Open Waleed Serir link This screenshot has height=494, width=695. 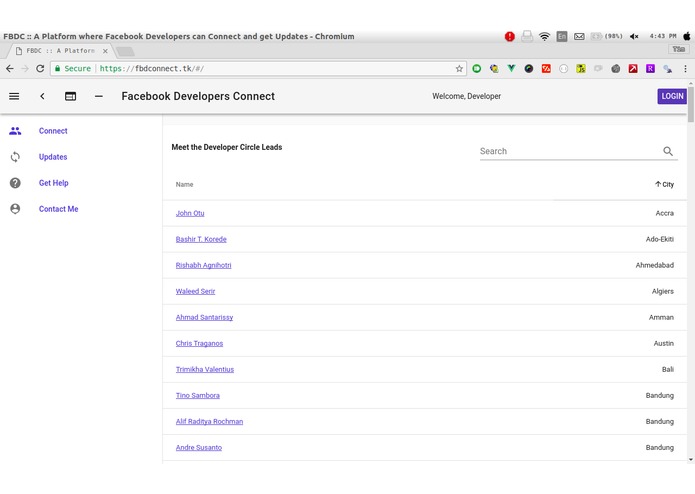coord(195,292)
